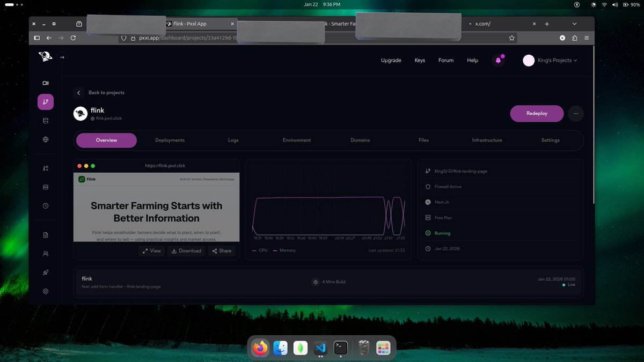The image size is (644, 362).
Task: Click the Upgrade link in the header
Action: [391, 61]
